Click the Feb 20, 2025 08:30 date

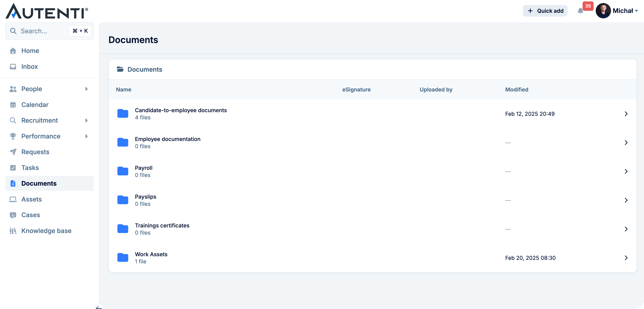[x=530, y=258]
